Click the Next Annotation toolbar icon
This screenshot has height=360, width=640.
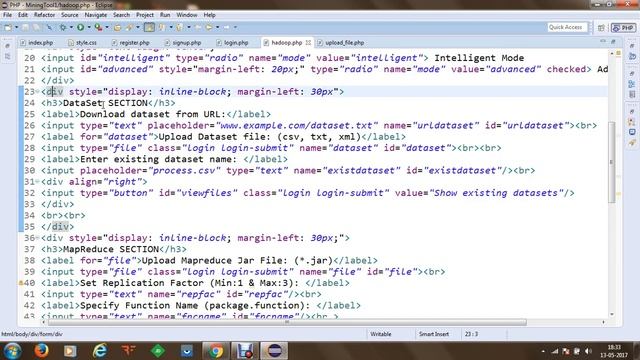(x=162, y=27)
